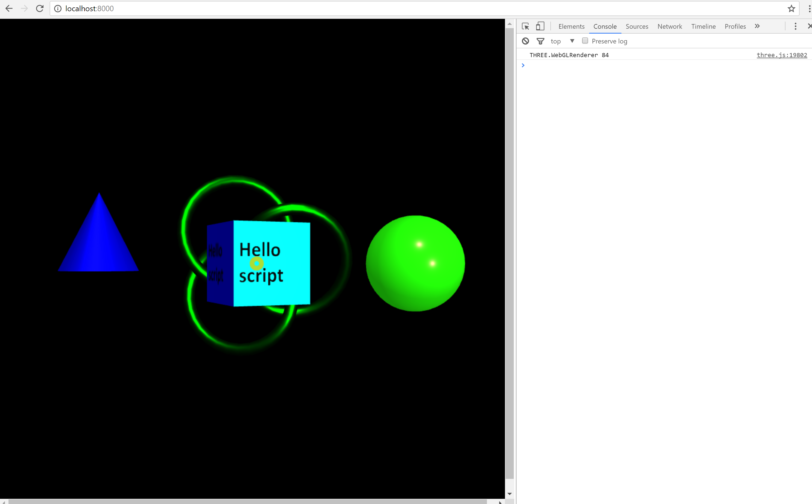Switch to the Sources tab
This screenshot has height=504, width=812.
(x=637, y=26)
